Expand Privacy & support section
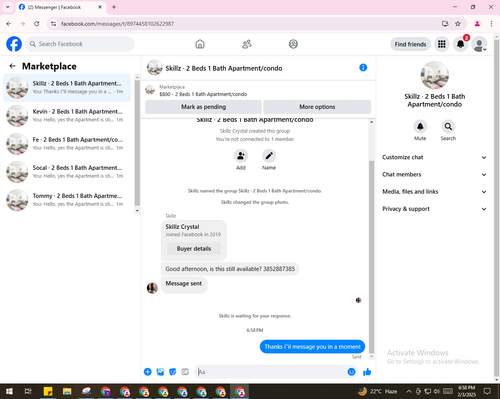 [x=434, y=209]
